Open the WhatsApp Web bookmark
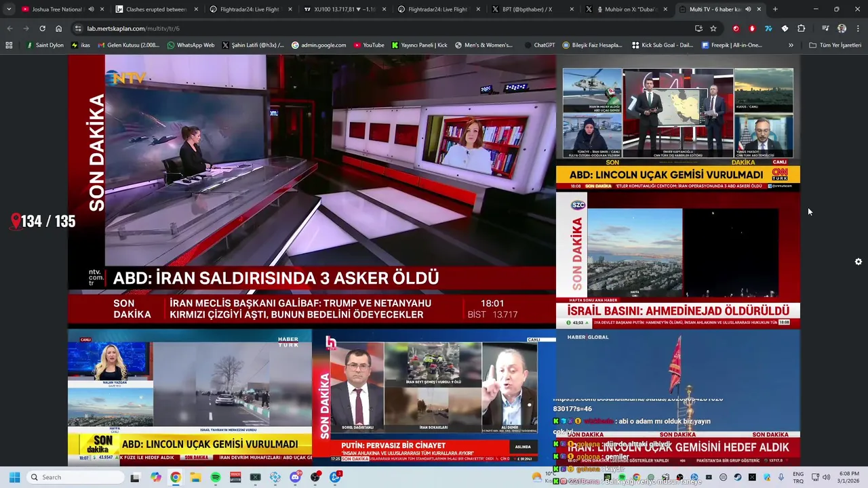 191,45
